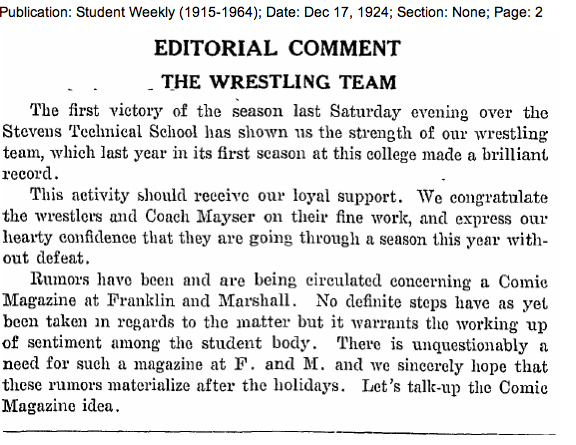Click the phrase 'Comic Magazine idea'
This screenshot has width=576, height=445.
(274, 397)
